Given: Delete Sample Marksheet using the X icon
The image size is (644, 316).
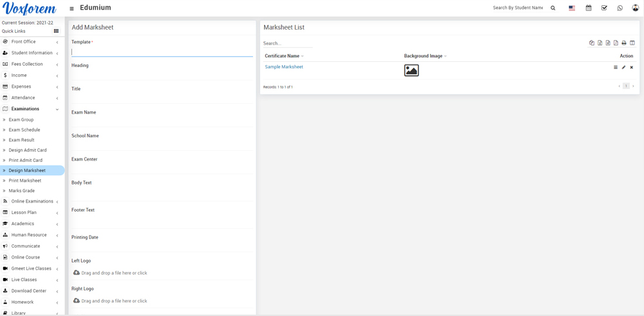Looking at the screenshot, I should [631, 67].
